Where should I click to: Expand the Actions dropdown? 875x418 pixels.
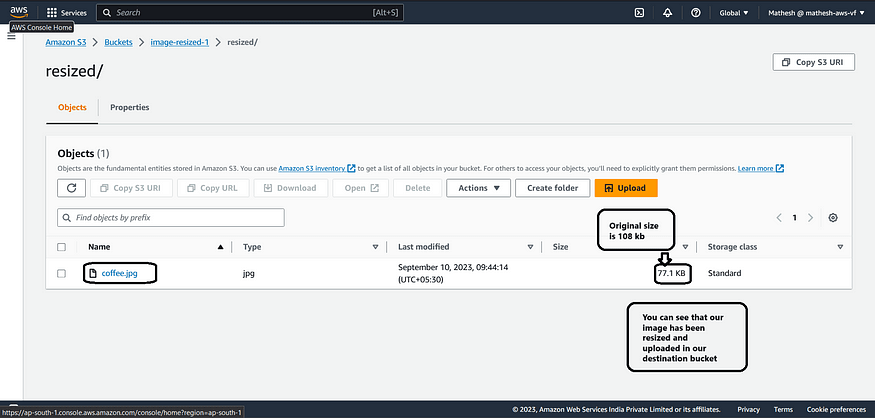point(478,188)
